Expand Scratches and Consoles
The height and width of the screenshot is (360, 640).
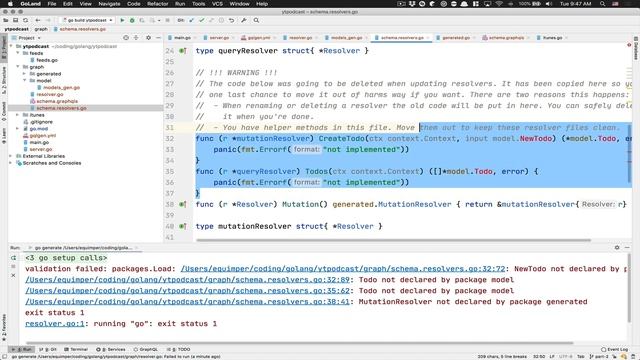(x=11, y=163)
